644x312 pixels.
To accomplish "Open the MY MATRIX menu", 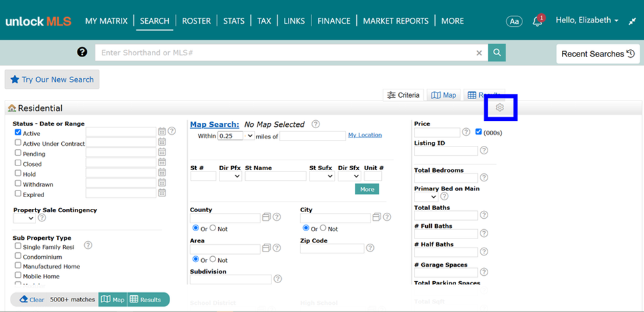I will (106, 21).
